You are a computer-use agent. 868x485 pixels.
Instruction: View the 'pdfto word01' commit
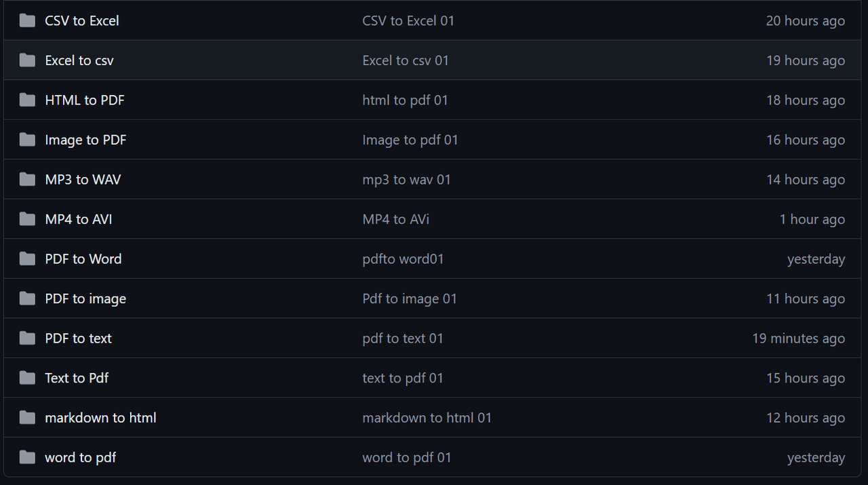403,259
